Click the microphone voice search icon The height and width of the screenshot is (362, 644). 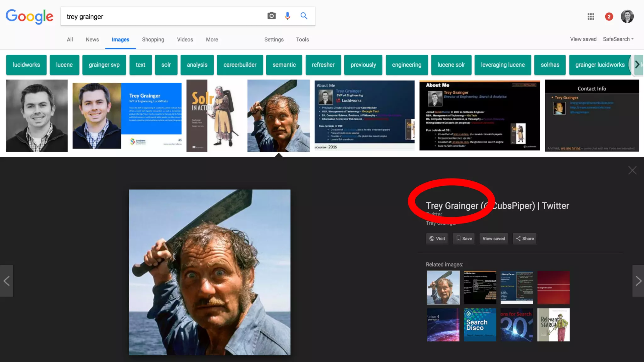(287, 16)
